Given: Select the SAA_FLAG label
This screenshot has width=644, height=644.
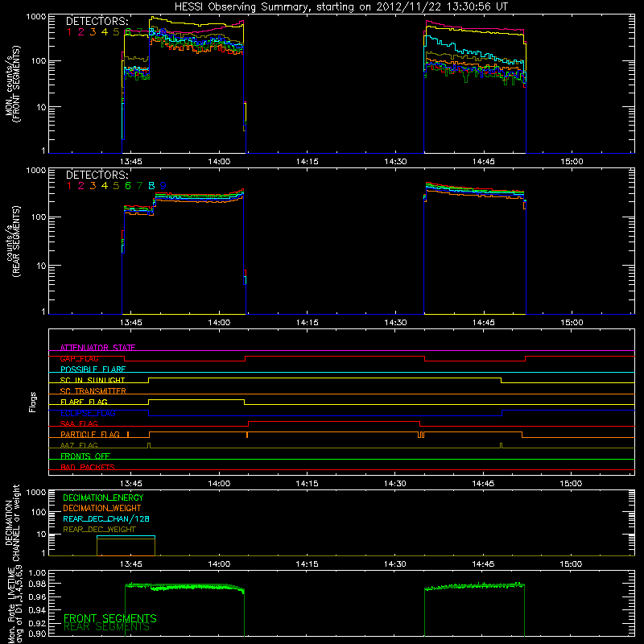Looking at the screenshot, I should [x=79, y=423].
